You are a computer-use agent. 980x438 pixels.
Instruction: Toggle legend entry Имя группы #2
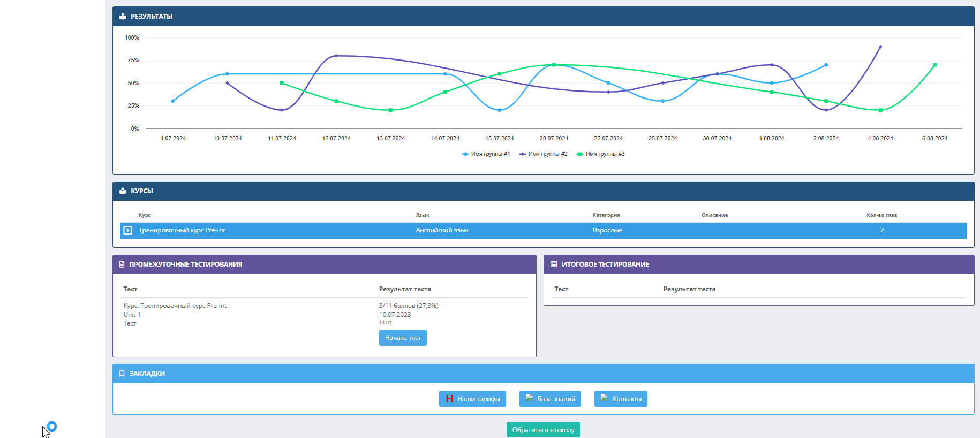(543, 154)
